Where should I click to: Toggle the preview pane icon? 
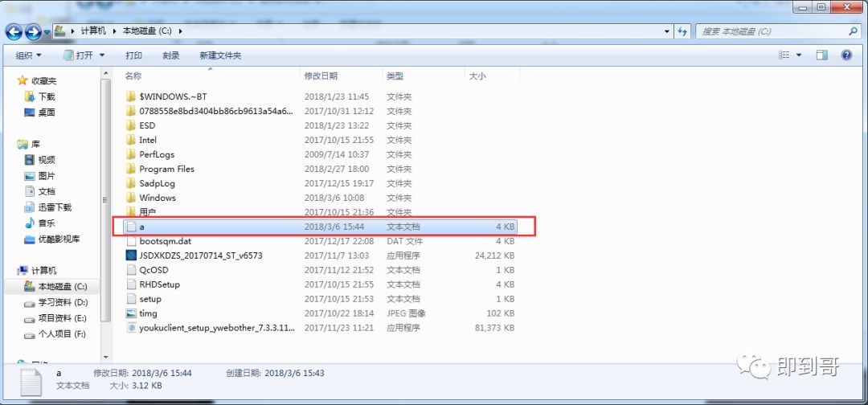pyautogui.click(x=822, y=55)
